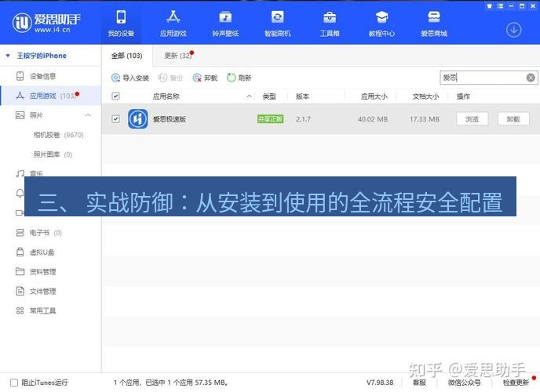
Task: Open 虚拟U盘 in sidebar
Action: click(x=42, y=252)
